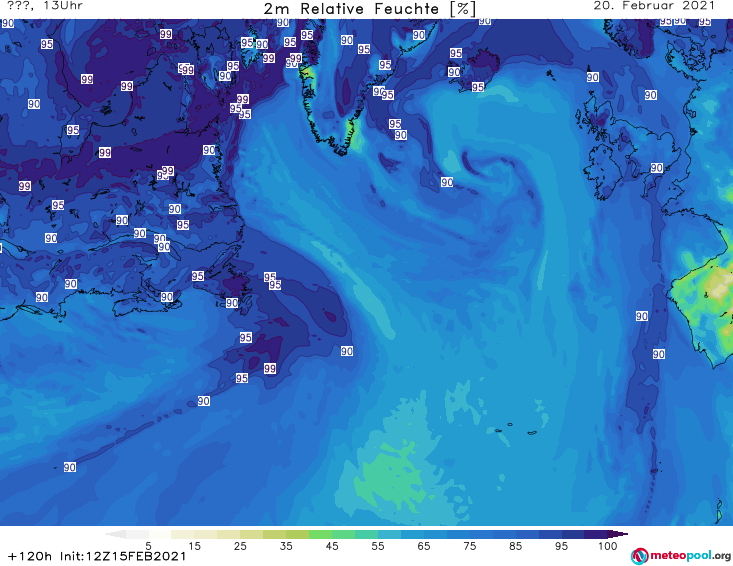Click the legend value 15

coord(194,546)
